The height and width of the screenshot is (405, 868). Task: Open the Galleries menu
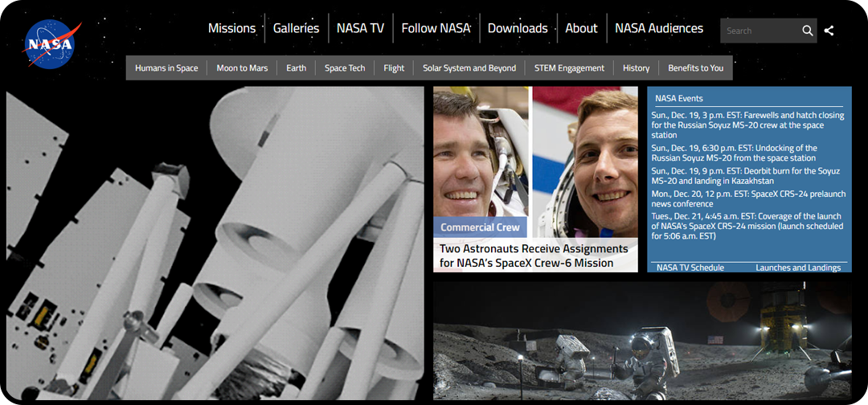click(296, 28)
